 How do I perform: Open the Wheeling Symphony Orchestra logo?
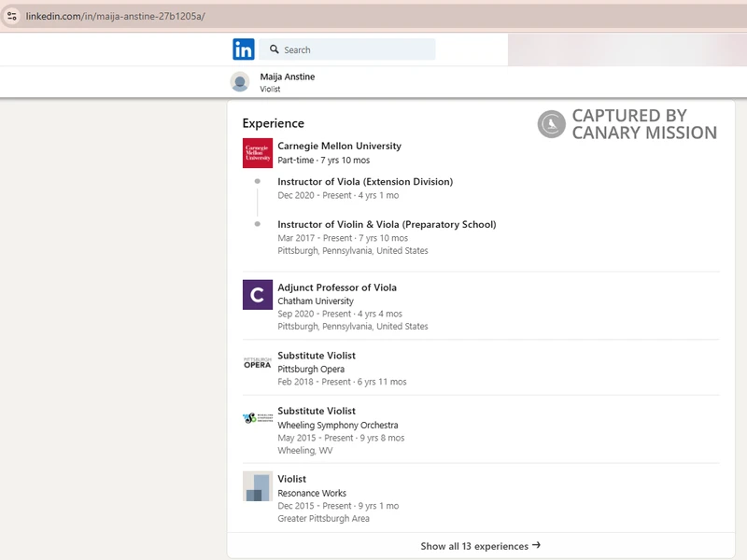tap(258, 418)
